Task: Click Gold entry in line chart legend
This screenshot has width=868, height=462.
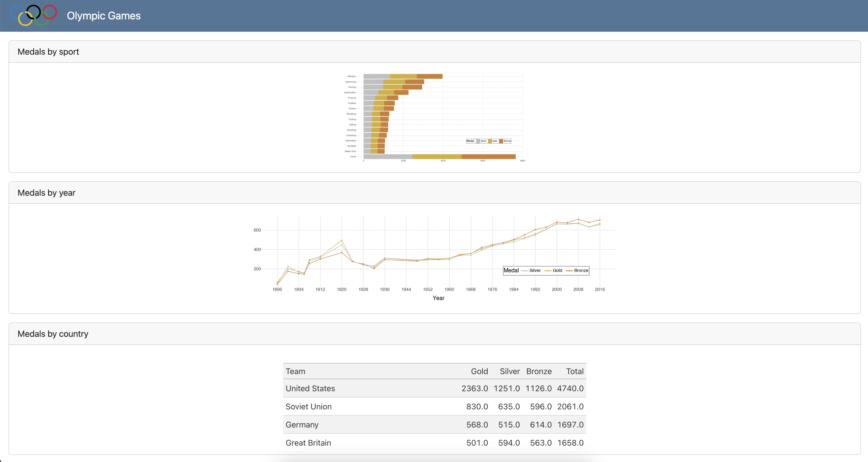Action: (x=554, y=271)
